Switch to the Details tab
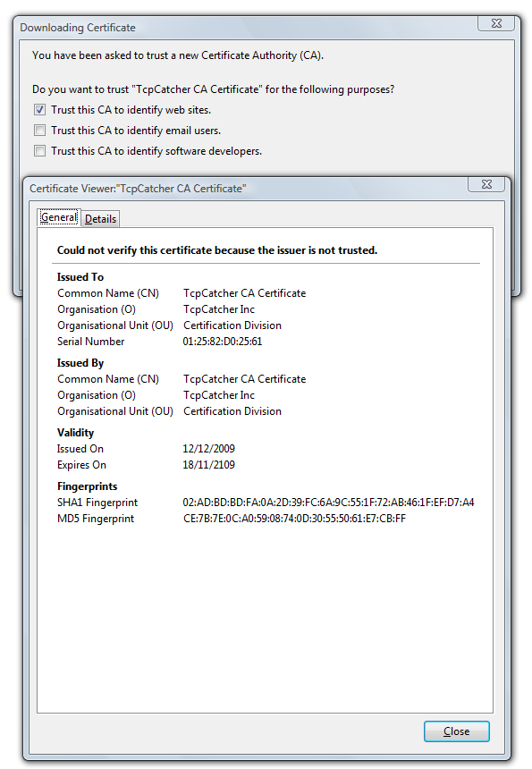The width and height of the screenshot is (532, 769). coord(100,219)
